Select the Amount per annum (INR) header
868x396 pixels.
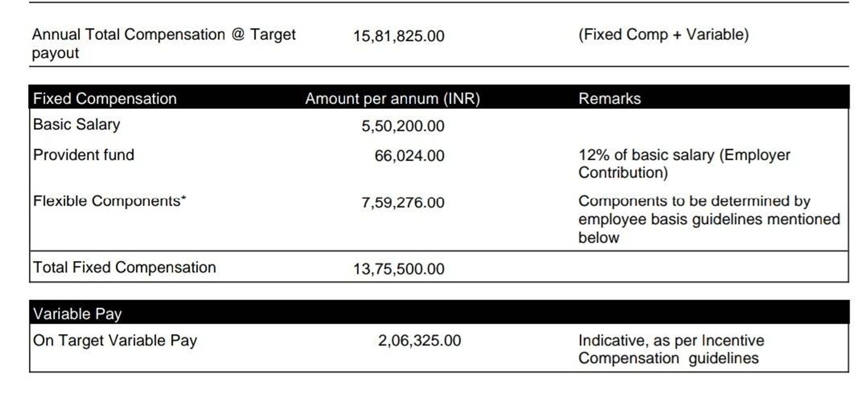(x=392, y=99)
